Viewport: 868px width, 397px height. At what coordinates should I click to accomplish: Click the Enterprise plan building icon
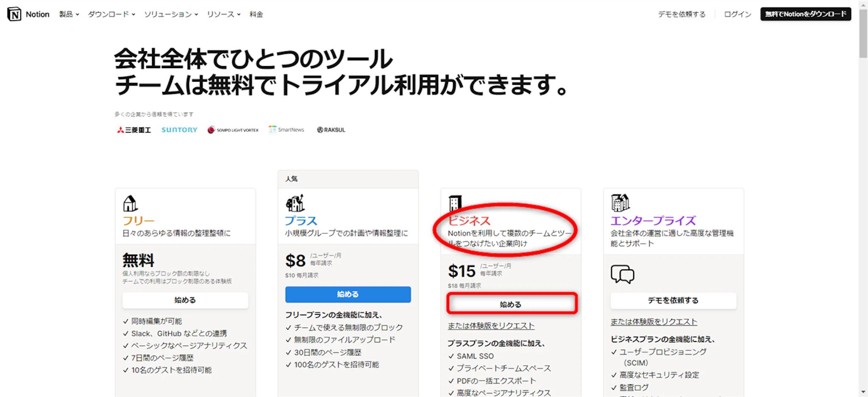620,203
